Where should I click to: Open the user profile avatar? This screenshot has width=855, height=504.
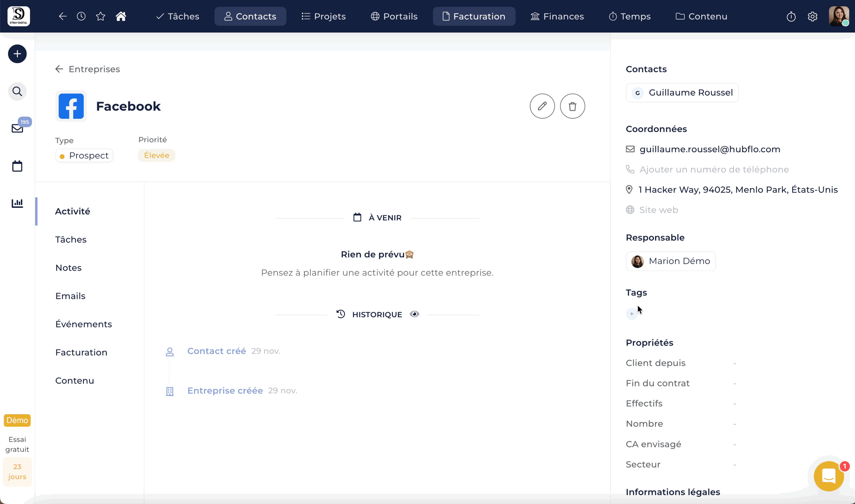pos(839,16)
